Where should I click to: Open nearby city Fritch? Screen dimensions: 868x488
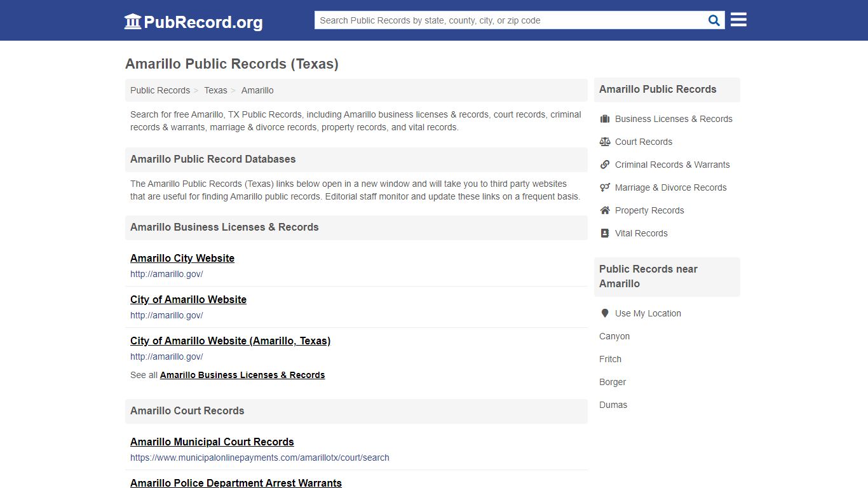(610, 359)
